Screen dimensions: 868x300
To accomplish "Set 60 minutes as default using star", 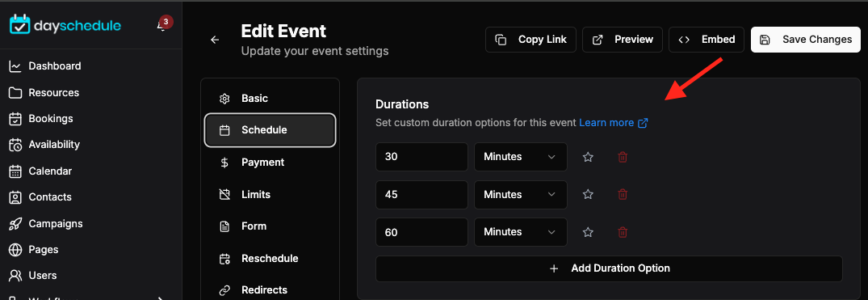I will (x=588, y=232).
